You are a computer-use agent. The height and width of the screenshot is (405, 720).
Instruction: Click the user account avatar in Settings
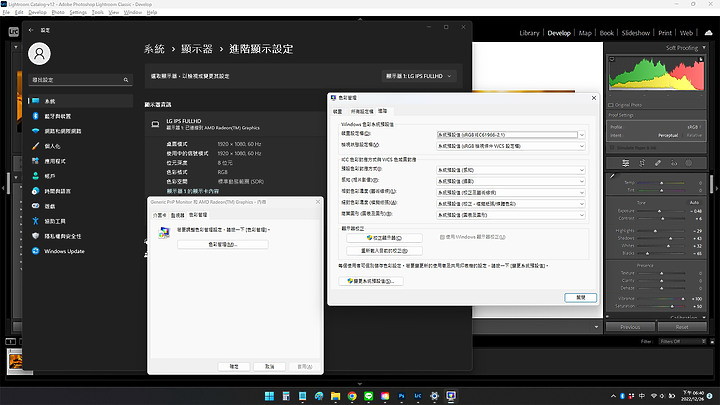click(x=39, y=54)
